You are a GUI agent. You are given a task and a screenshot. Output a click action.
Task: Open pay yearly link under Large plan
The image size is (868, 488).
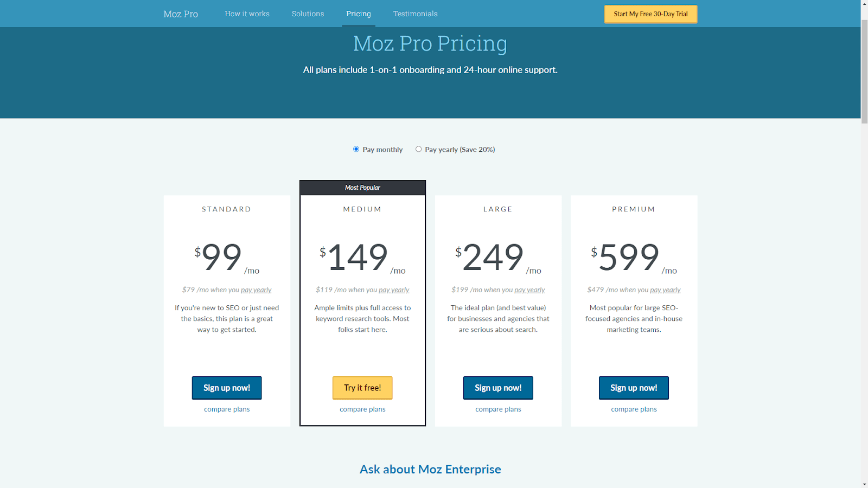point(529,290)
